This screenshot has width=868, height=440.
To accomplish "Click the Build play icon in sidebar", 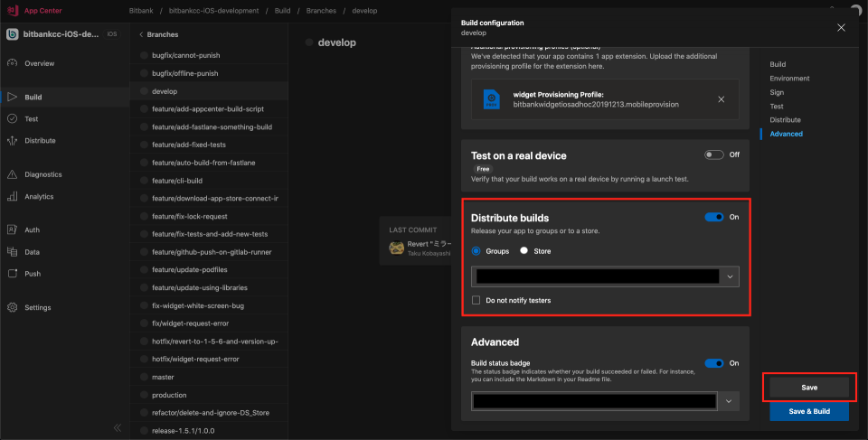I will (x=12, y=97).
